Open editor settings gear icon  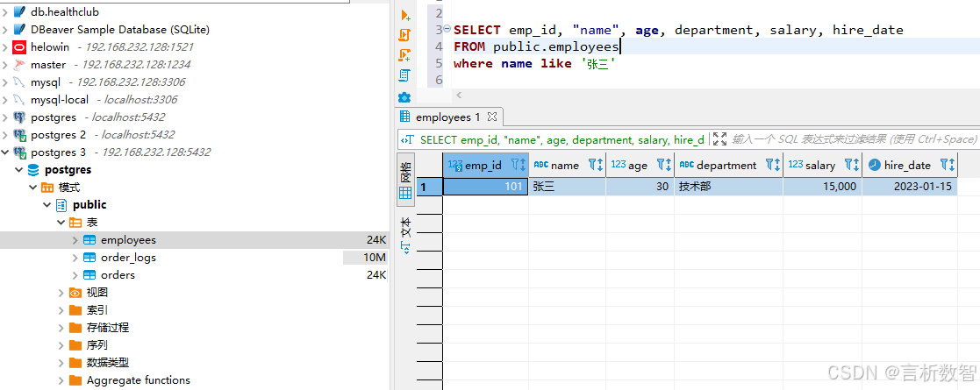[404, 97]
